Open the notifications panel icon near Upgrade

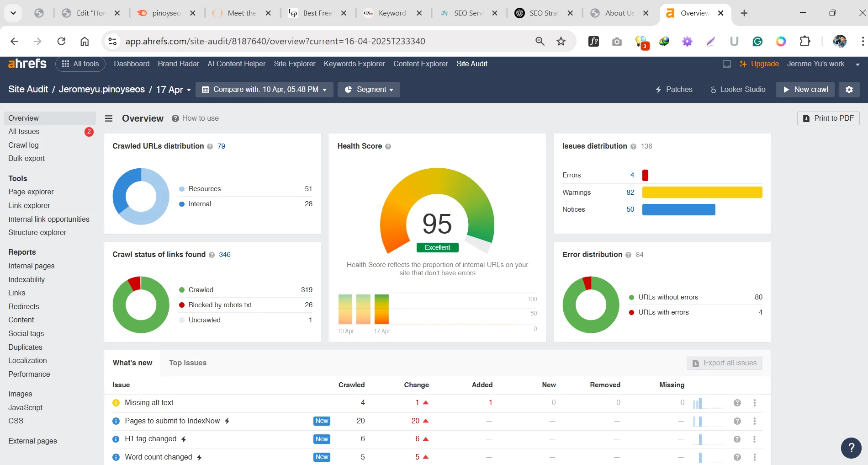(x=727, y=64)
